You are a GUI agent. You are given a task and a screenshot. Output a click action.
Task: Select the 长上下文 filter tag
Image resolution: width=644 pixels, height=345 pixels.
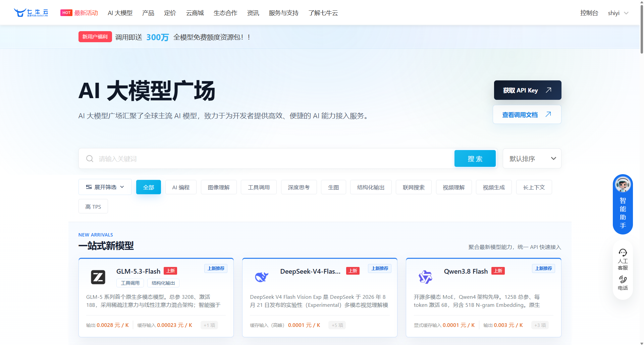(x=534, y=187)
